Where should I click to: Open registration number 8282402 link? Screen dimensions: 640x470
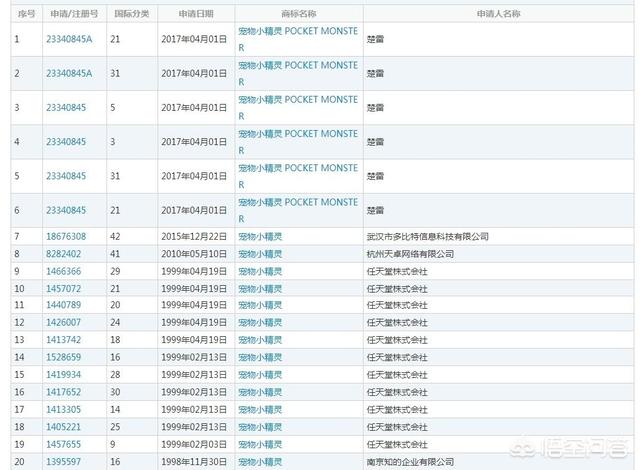63,254
